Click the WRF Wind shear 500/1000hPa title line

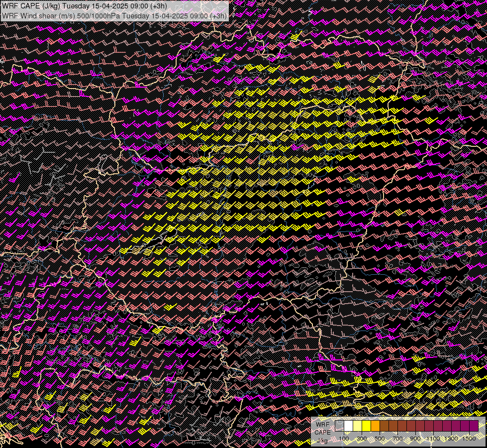coord(114,16)
